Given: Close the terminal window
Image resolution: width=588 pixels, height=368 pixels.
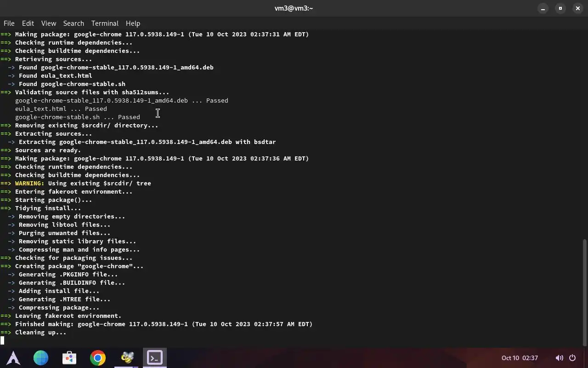Looking at the screenshot, I should tap(578, 8).
